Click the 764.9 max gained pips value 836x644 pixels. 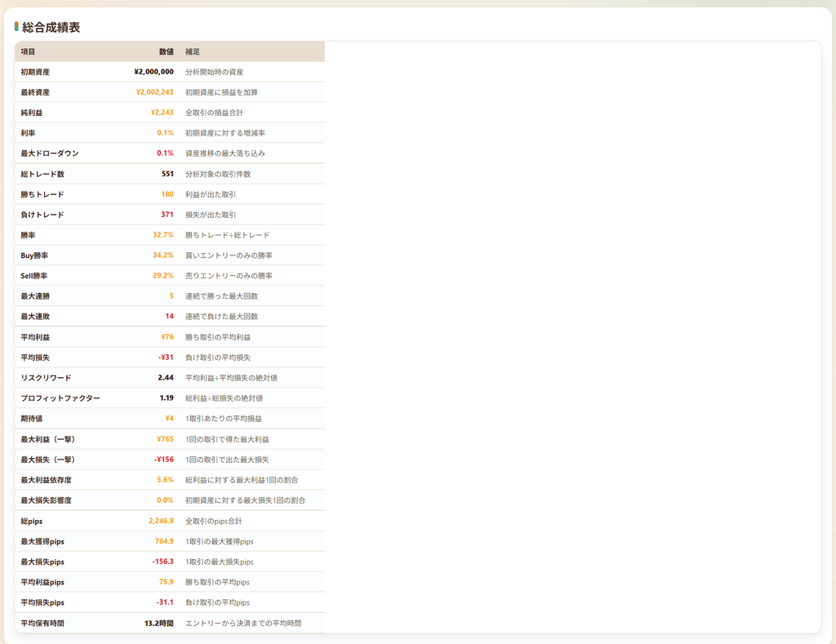tap(164, 541)
